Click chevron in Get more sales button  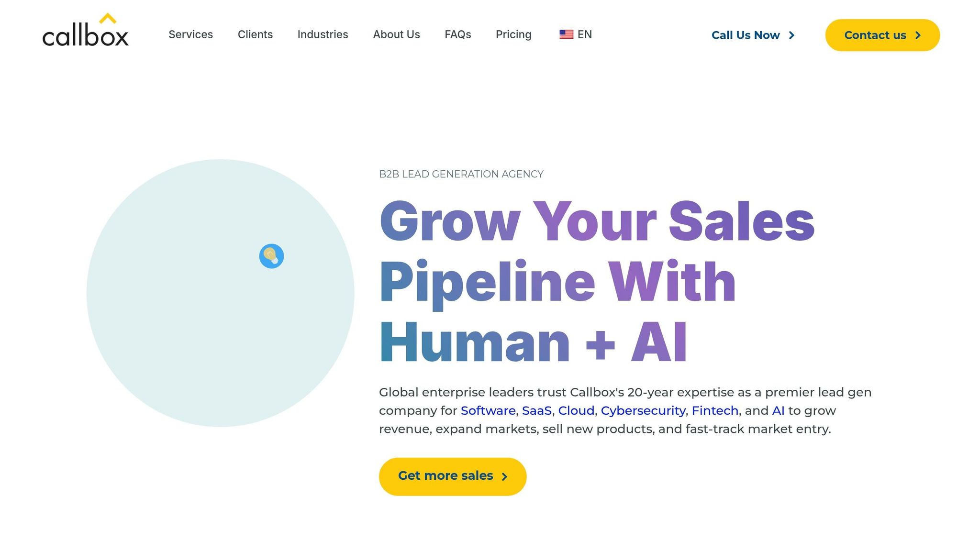click(504, 476)
